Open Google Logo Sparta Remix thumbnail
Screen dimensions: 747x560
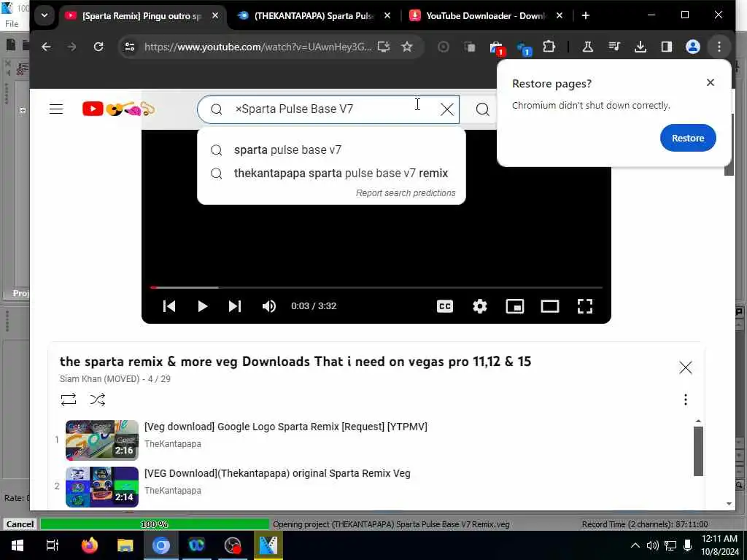coord(102,440)
